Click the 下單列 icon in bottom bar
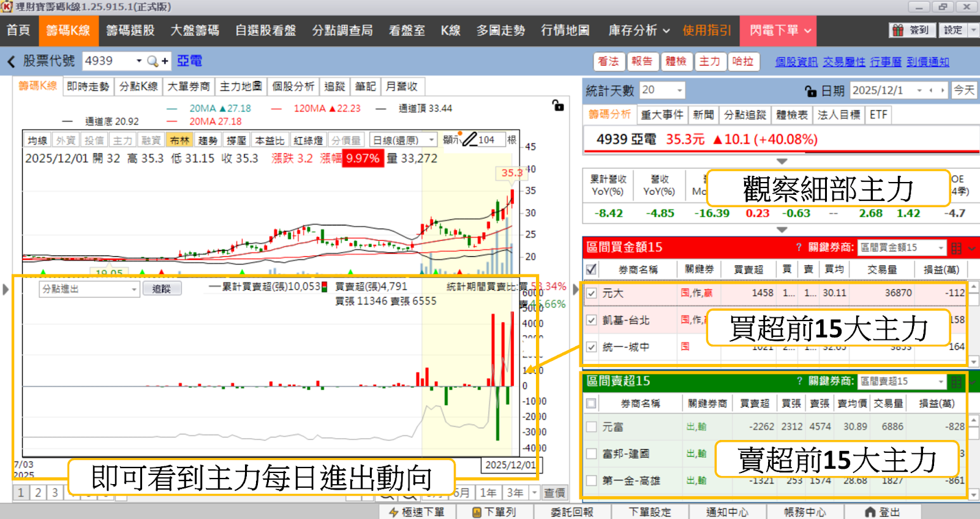The height and width of the screenshot is (519, 980). point(477,512)
